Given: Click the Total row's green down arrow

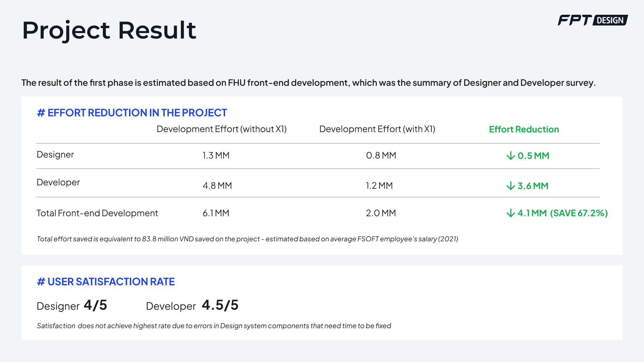Looking at the screenshot, I should click(x=511, y=213).
